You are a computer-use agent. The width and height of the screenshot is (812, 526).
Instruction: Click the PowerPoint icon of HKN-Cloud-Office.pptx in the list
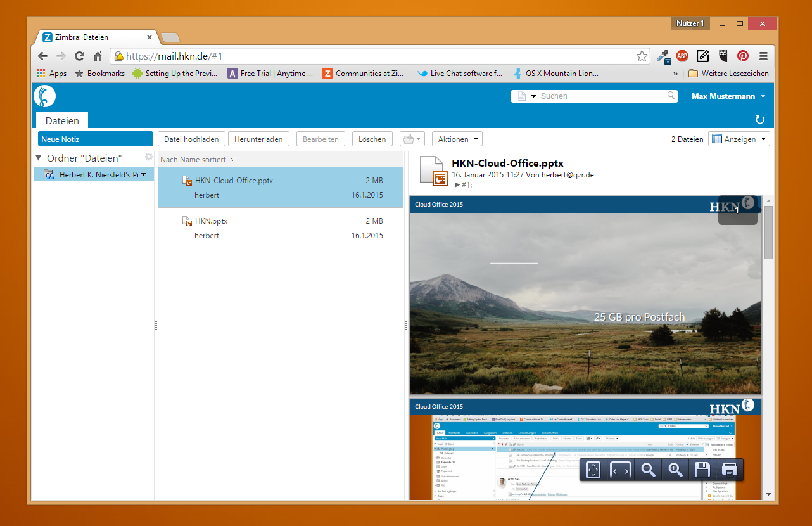187,181
